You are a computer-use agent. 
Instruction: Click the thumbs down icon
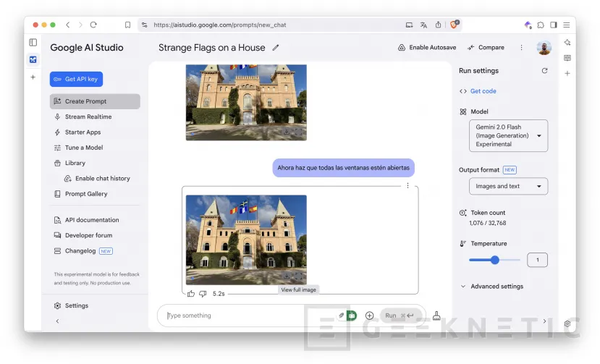pyautogui.click(x=203, y=294)
